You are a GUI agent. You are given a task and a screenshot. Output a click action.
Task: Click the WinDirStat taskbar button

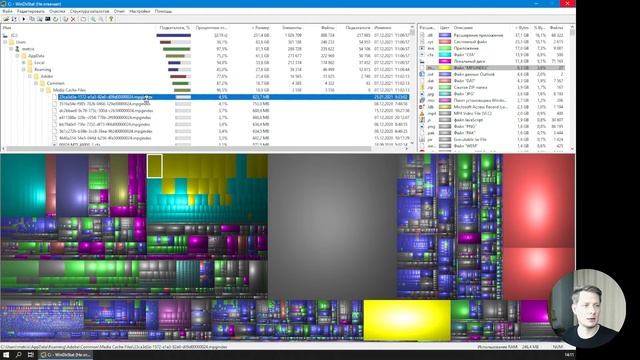tap(66, 355)
